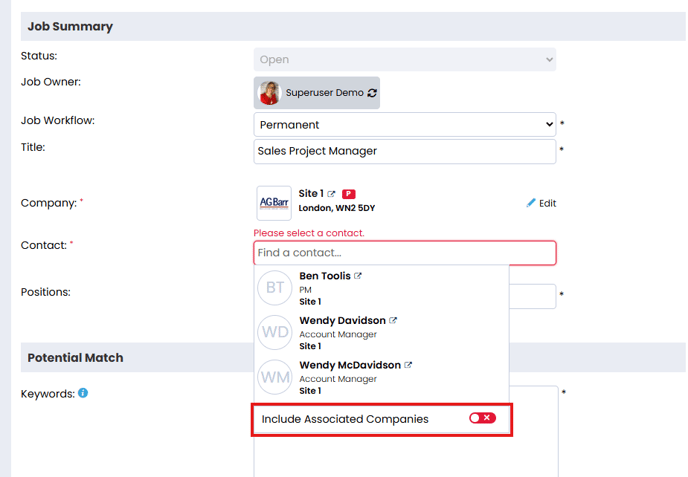Image resolution: width=688 pixels, height=477 pixels.
Task: Click the refresh icon beside Superuser Demo
Action: click(x=373, y=93)
